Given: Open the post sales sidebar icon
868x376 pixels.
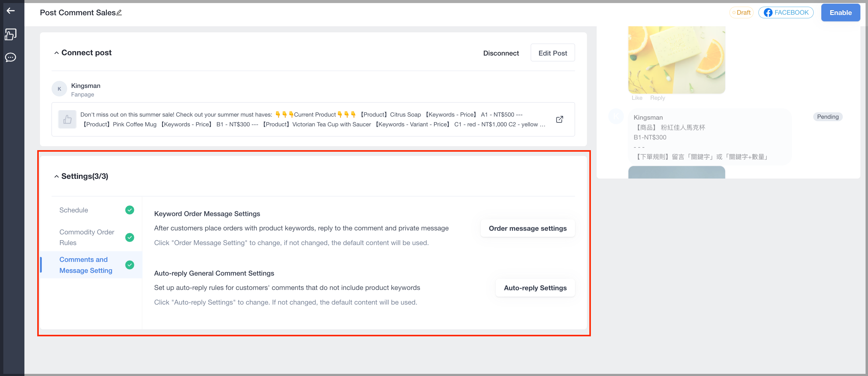Looking at the screenshot, I should click(x=11, y=34).
